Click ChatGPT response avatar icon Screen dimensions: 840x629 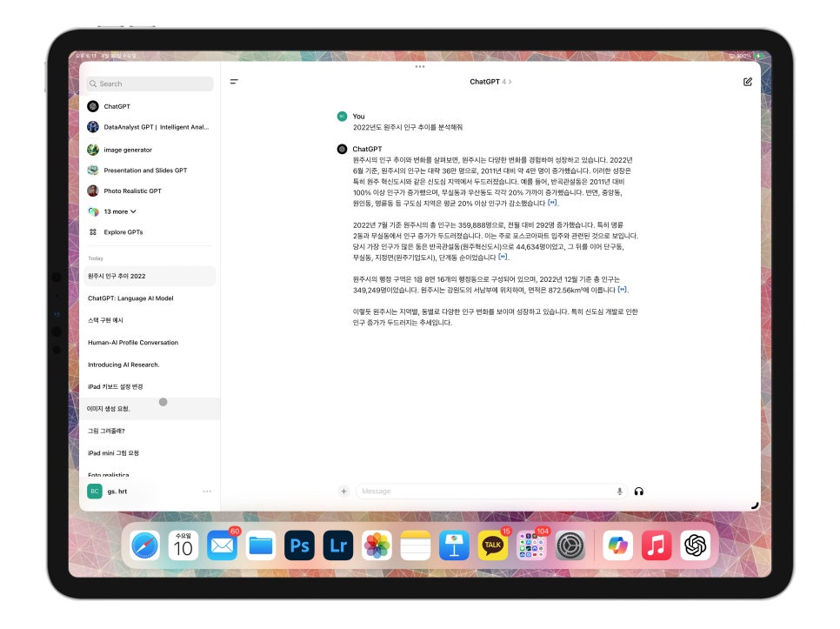coord(342,149)
